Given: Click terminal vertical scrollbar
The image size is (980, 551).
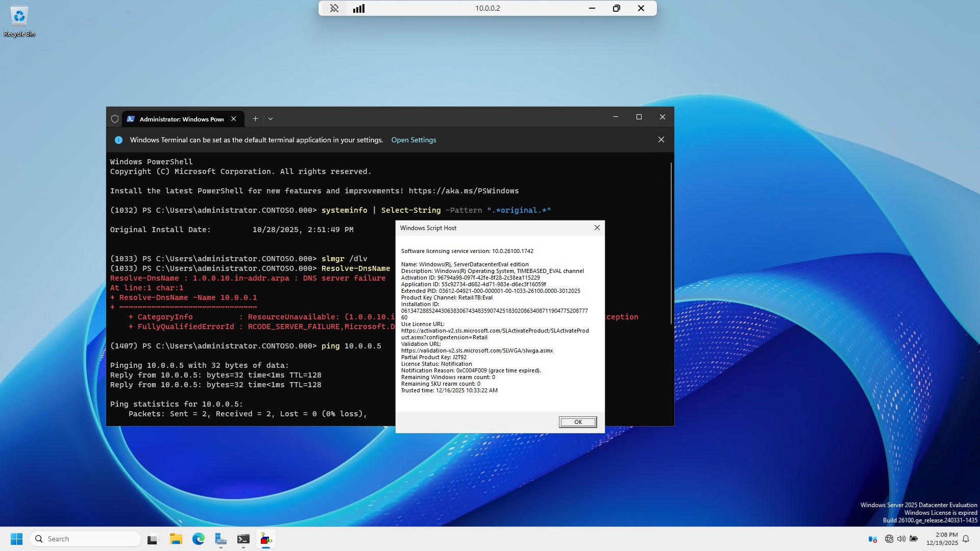Looking at the screenshot, I should point(671,243).
